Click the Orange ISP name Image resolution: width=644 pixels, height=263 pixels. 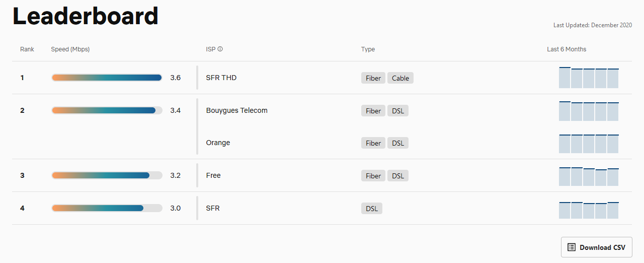(x=218, y=143)
